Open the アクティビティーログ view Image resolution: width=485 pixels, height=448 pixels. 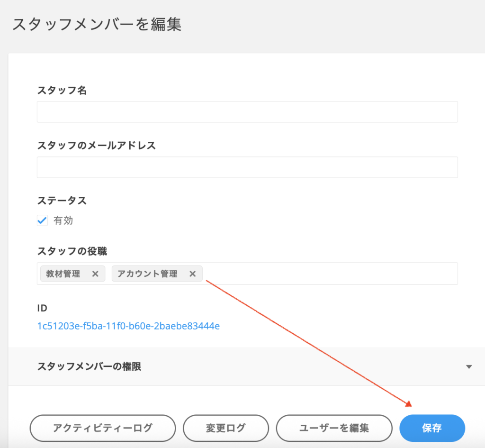pyautogui.click(x=102, y=428)
